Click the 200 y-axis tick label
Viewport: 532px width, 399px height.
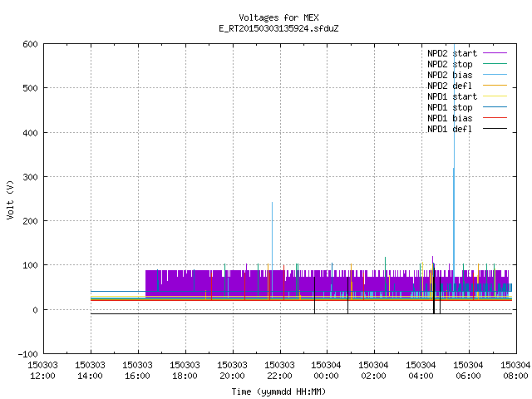pyautogui.click(x=30, y=221)
